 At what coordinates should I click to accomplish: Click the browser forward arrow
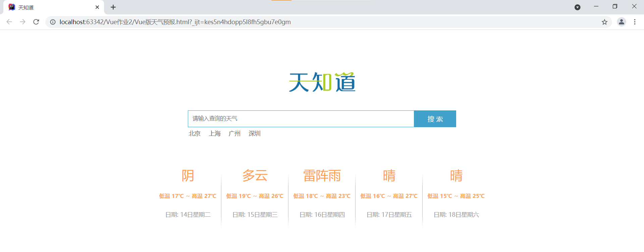pyautogui.click(x=22, y=22)
